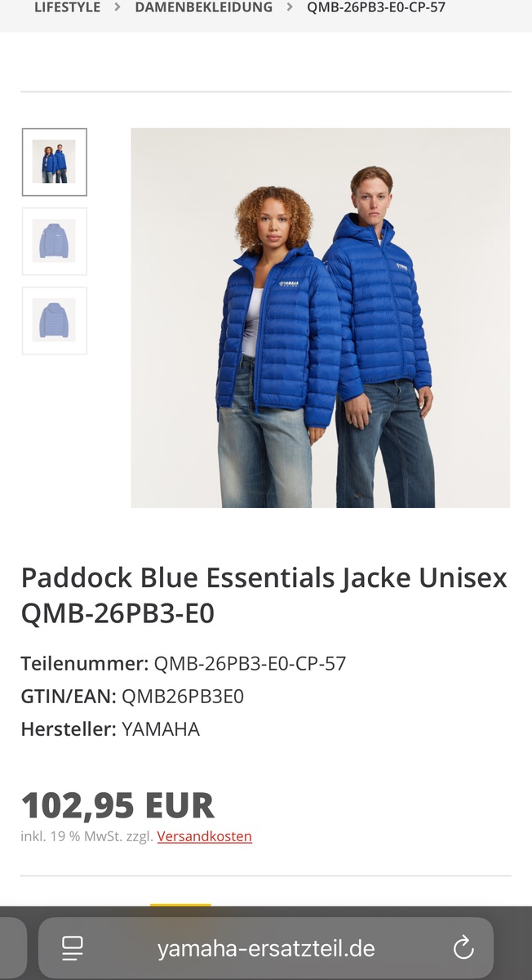Click the GTIN/EAN value QMB26PB3E0
Image resolution: width=532 pixels, height=980 pixels.
183,696
